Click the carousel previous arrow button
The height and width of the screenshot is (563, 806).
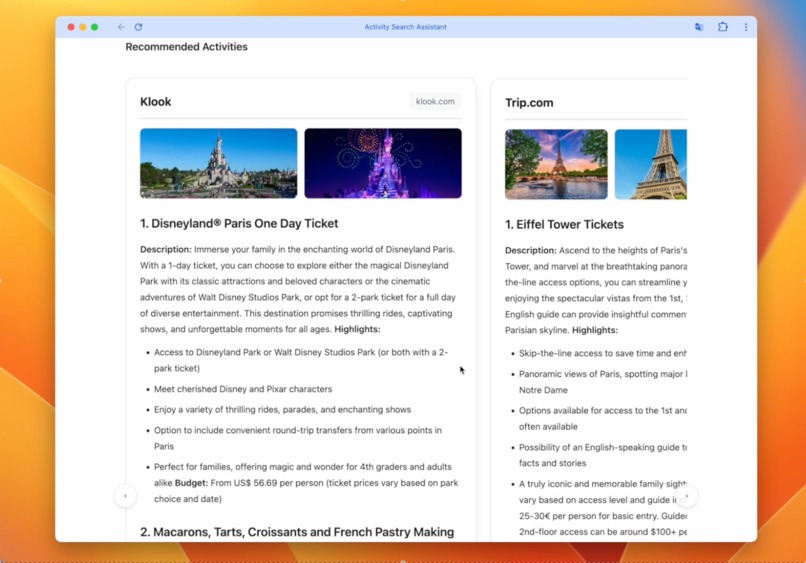click(125, 496)
